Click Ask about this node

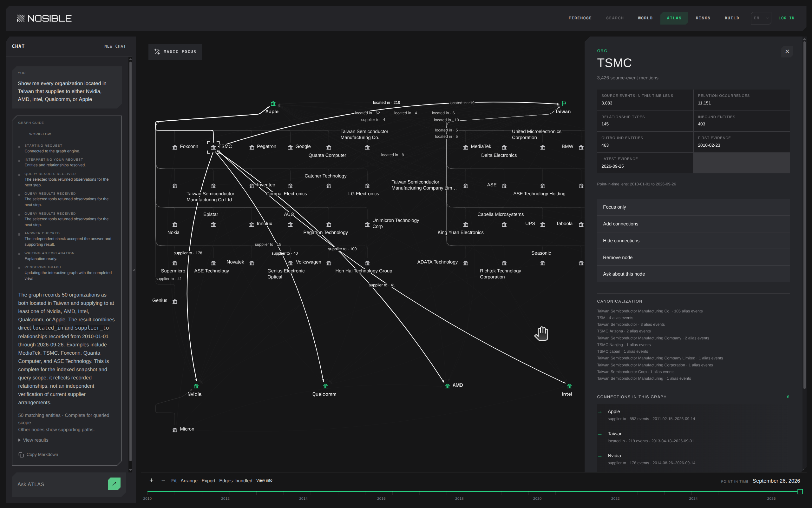693,274
